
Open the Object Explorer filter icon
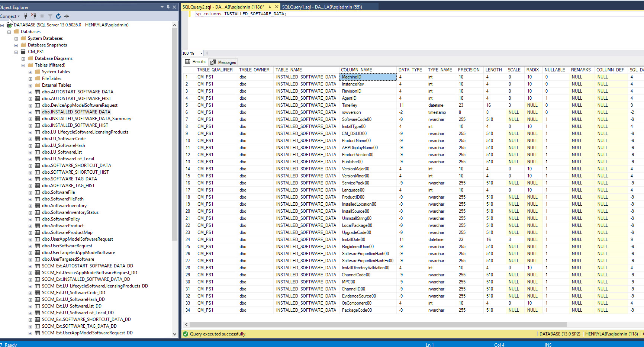click(50, 16)
